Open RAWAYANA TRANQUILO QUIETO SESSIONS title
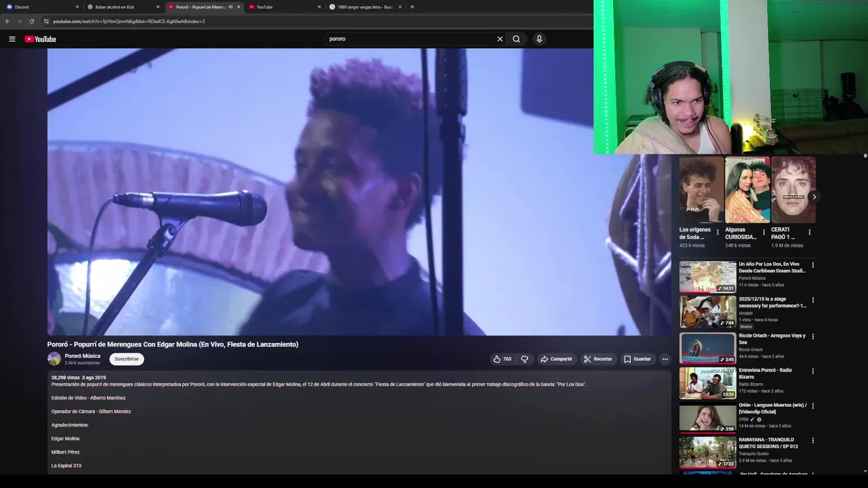This screenshot has width=868, height=488. (769, 443)
